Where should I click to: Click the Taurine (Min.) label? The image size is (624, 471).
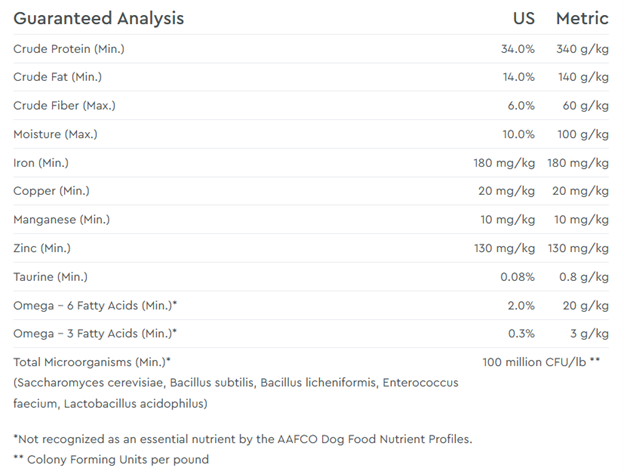point(57,276)
